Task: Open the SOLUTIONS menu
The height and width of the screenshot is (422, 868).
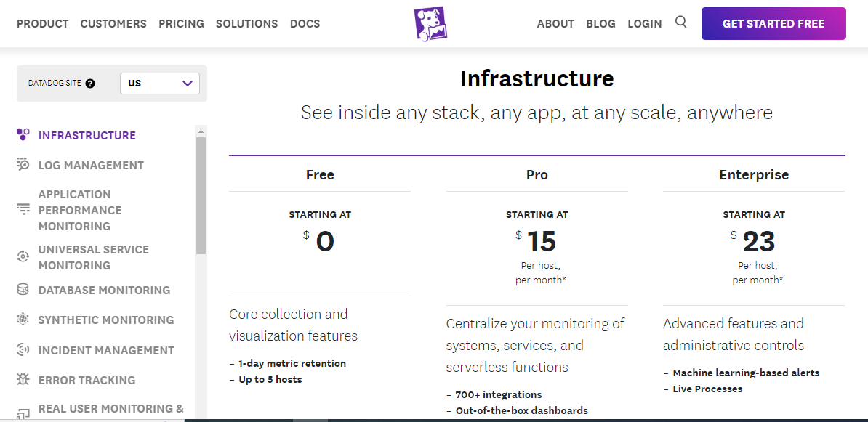Action: pyautogui.click(x=247, y=24)
